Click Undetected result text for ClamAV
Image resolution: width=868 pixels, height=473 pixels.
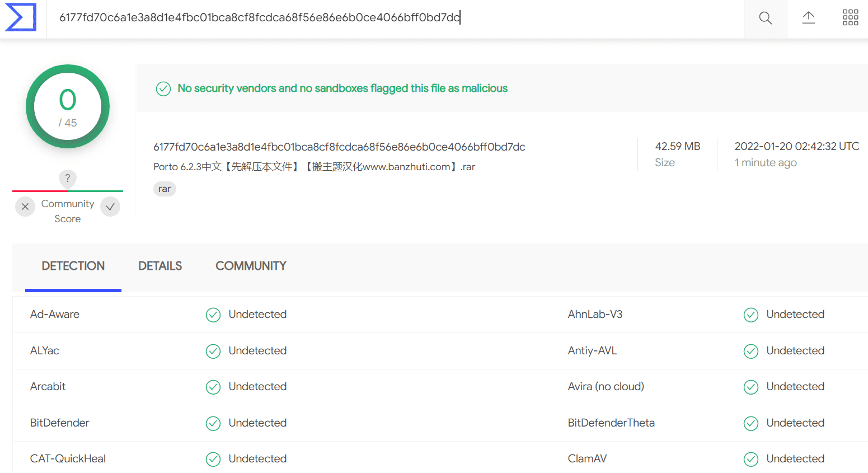pyautogui.click(x=795, y=458)
